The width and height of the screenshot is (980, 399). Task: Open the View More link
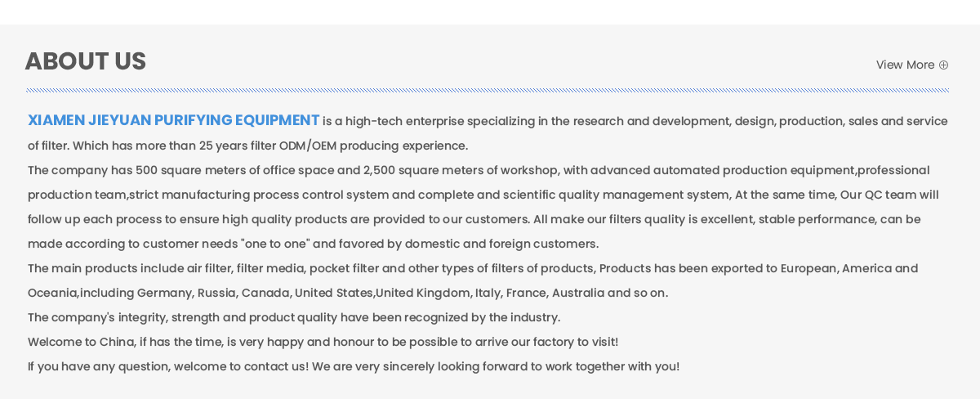[x=905, y=65]
